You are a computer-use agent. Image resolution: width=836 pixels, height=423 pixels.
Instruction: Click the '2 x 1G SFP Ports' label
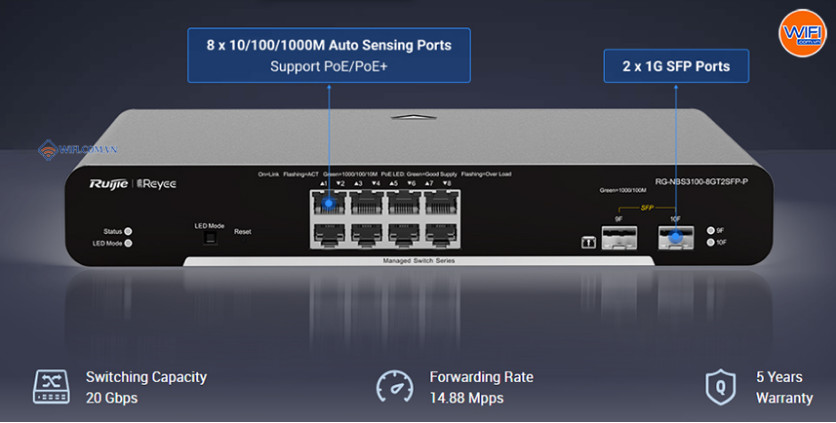tap(676, 66)
